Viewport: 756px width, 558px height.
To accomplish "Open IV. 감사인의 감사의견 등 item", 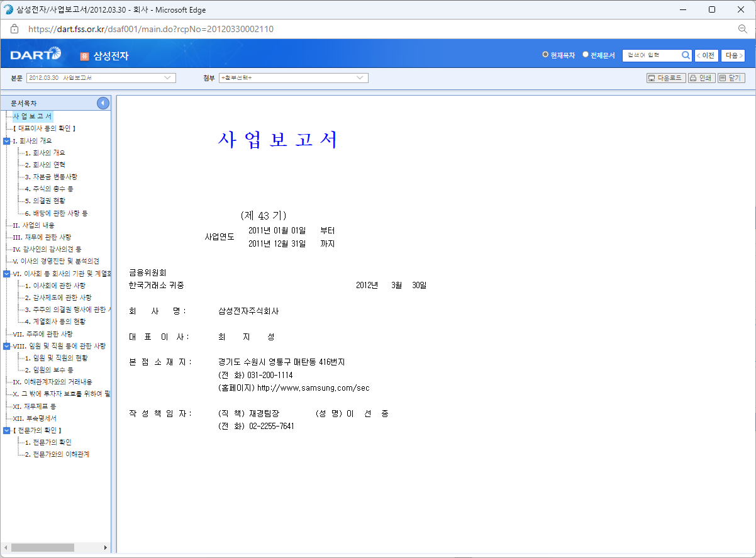I will (47, 249).
